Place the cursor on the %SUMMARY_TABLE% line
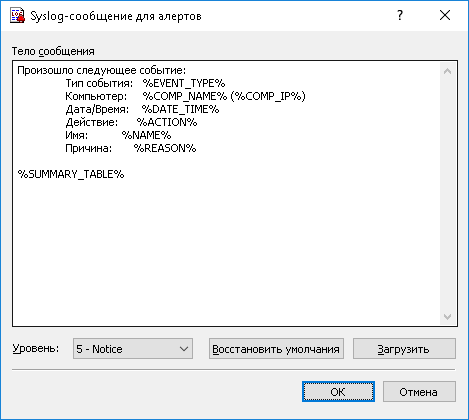The height and width of the screenshot is (420, 469). 71,174
